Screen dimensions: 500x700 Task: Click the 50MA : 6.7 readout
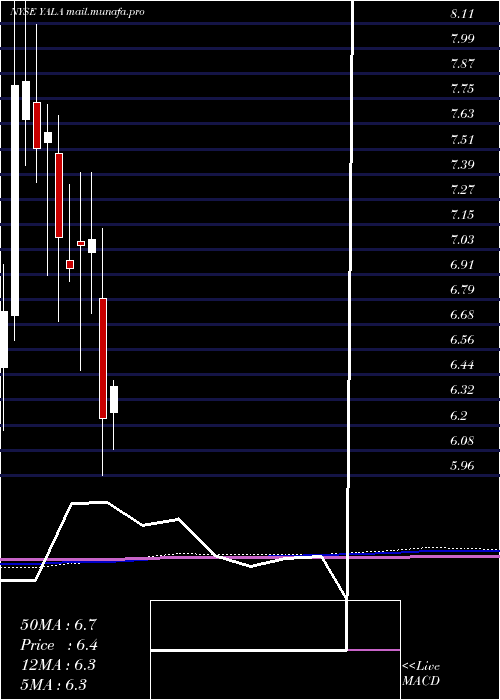(x=58, y=625)
